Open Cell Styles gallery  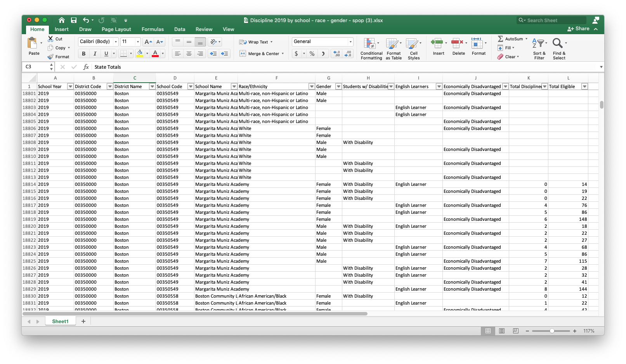(x=414, y=49)
